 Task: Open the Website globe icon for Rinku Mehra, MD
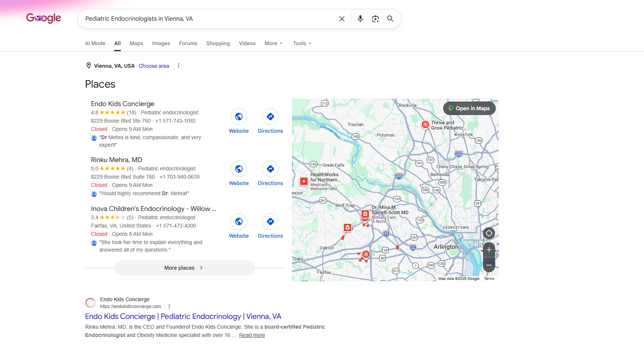(x=239, y=169)
